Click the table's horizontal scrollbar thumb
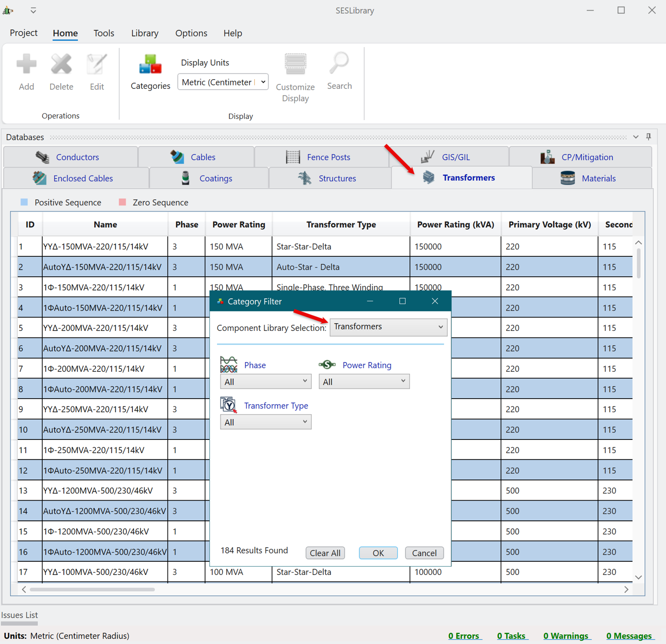The image size is (666, 644). pos(92,589)
